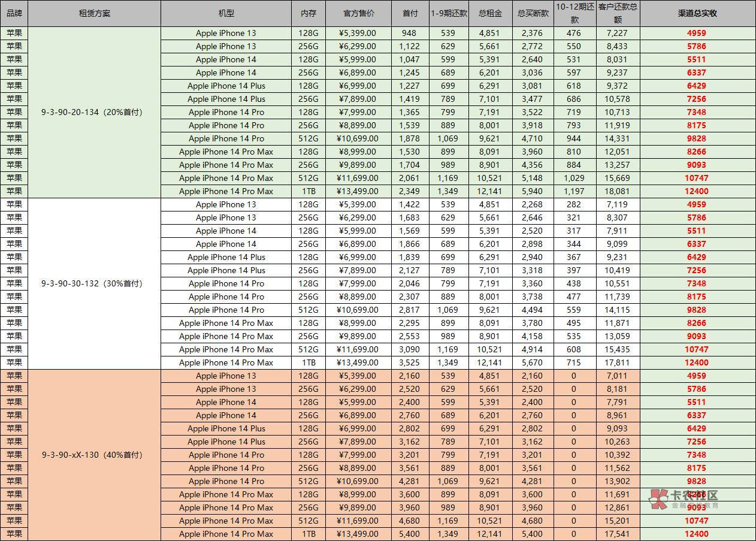Click the 9-3-90-xX-130 (40%首付) plan cell

[x=94, y=455]
